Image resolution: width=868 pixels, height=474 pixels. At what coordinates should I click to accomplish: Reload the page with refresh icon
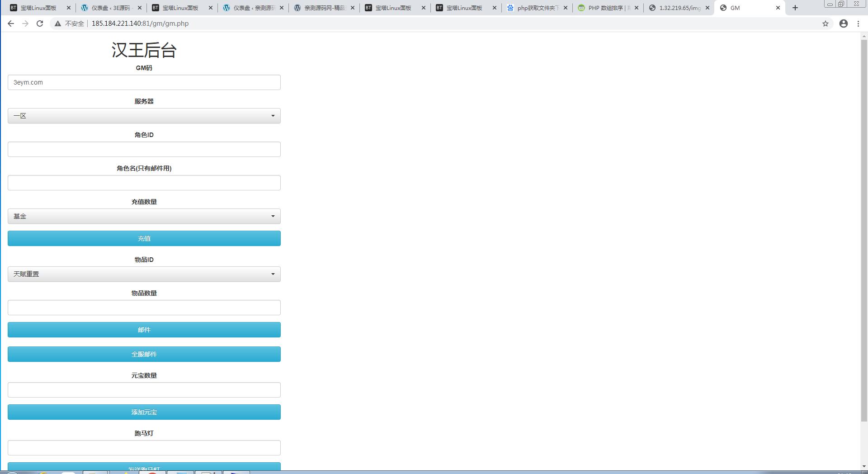pyautogui.click(x=40, y=24)
